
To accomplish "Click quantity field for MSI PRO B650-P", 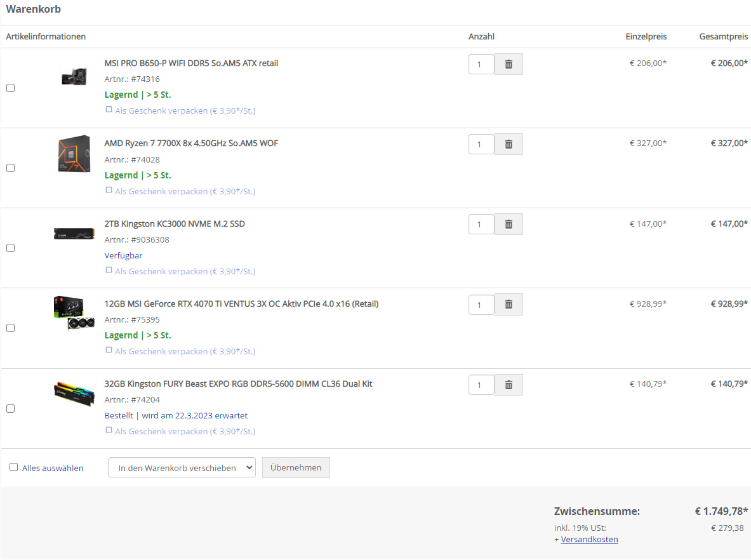I will coord(481,64).
